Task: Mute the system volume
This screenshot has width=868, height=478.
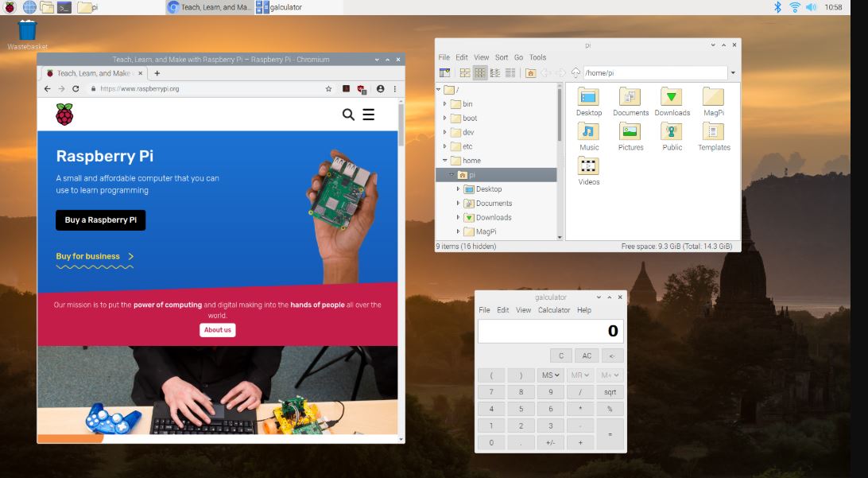Action: (x=810, y=7)
